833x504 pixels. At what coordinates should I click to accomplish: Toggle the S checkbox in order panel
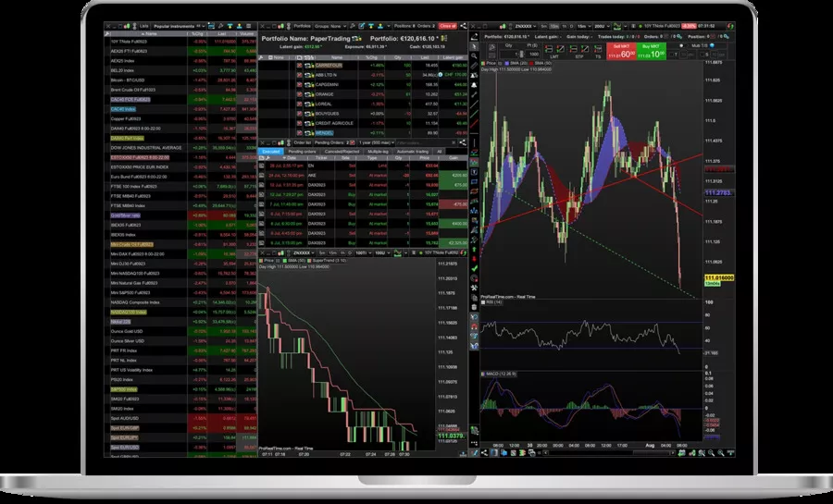702,55
